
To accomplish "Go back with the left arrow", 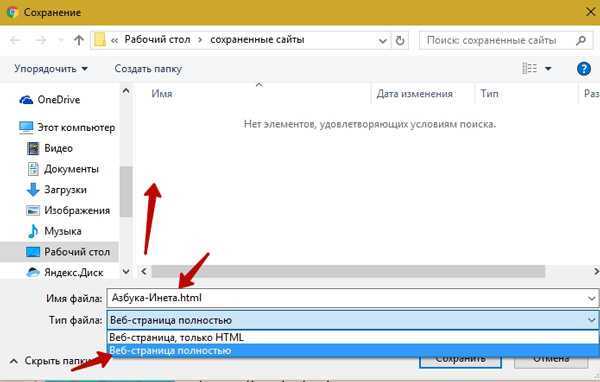I will [15, 40].
